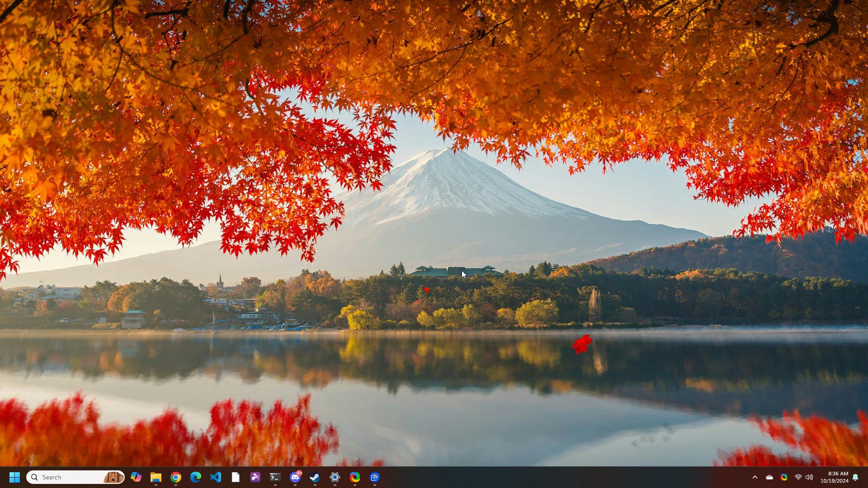Launch Steam from the taskbar
This screenshot has width=868, height=488.
[315, 477]
